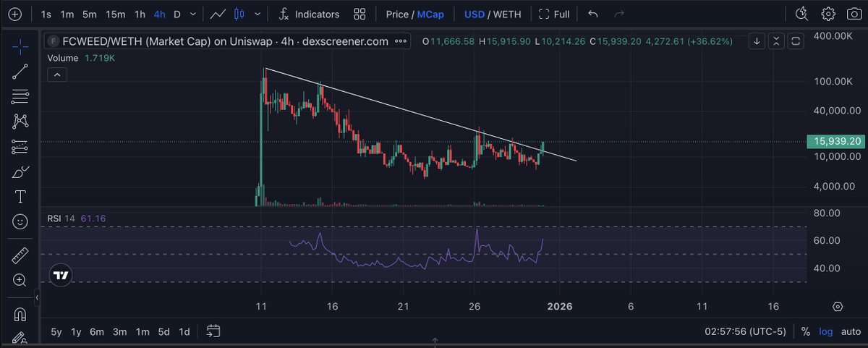Set quote currency to USD
Screen dimensions: 868x348
pyautogui.click(x=475, y=14)
